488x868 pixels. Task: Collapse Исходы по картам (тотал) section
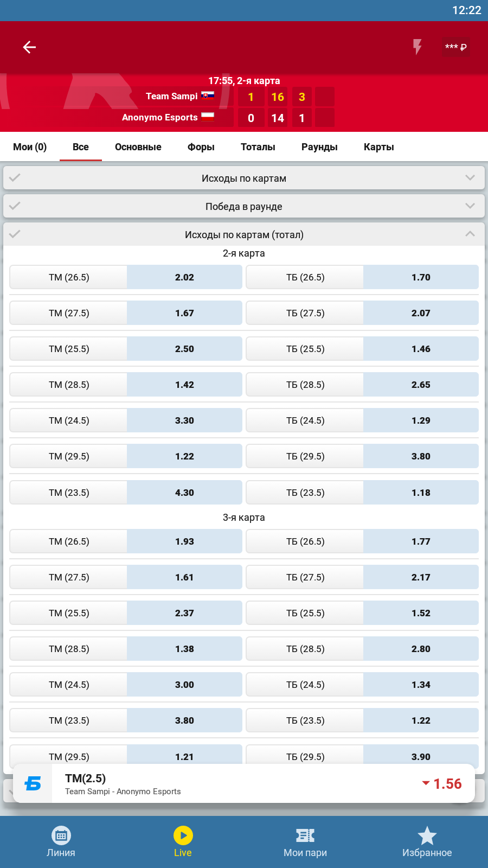pos(470,234)
